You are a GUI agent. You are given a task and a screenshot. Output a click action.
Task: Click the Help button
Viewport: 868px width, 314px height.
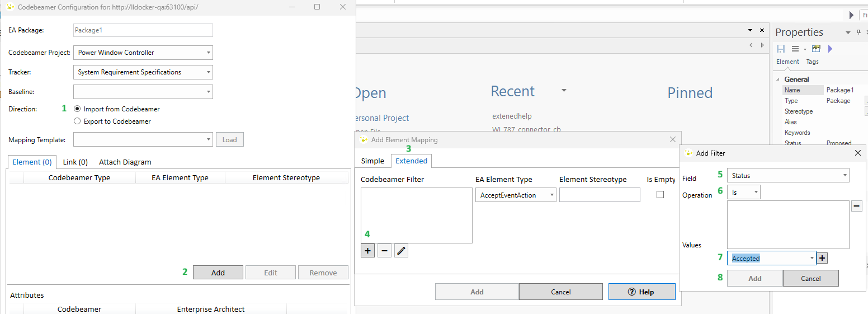641,292
